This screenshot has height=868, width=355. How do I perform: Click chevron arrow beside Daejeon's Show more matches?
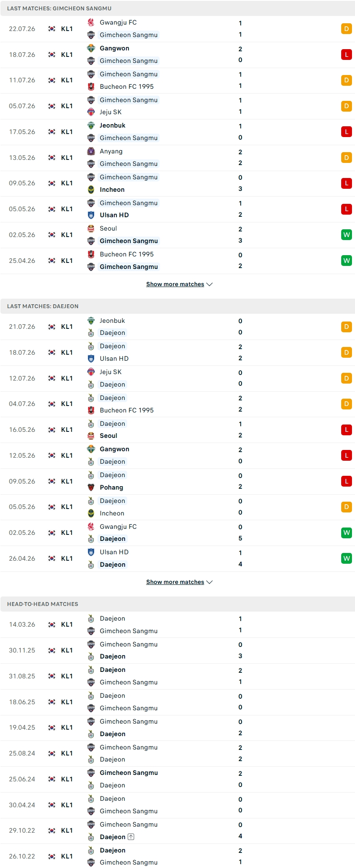pos(210,582)
